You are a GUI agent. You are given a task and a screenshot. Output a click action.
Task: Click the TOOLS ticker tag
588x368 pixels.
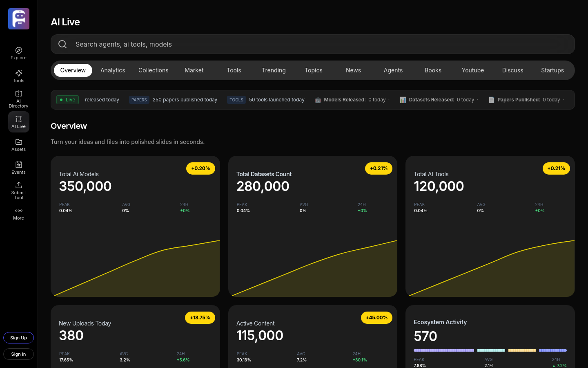coord(236,100)
